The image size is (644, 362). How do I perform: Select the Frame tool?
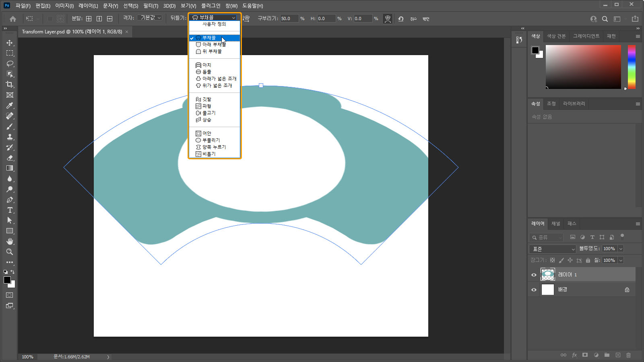(10, 95)
